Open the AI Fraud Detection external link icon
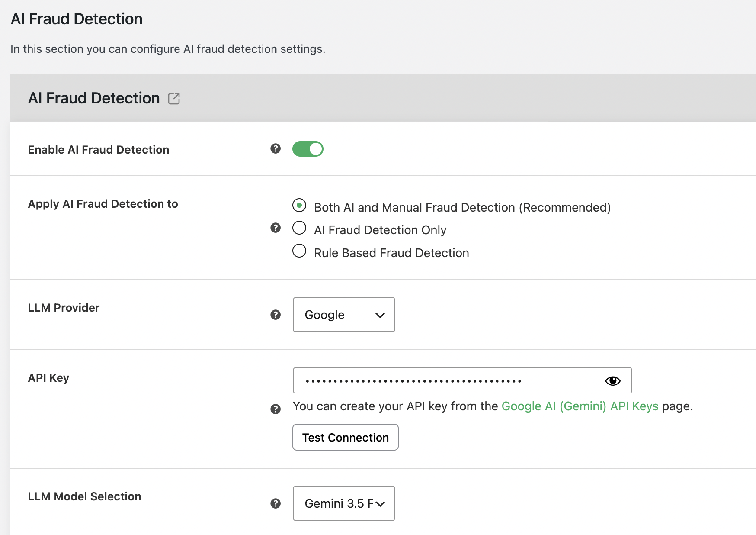The width and height of the screenshot is (756, 535). (174, 99)
